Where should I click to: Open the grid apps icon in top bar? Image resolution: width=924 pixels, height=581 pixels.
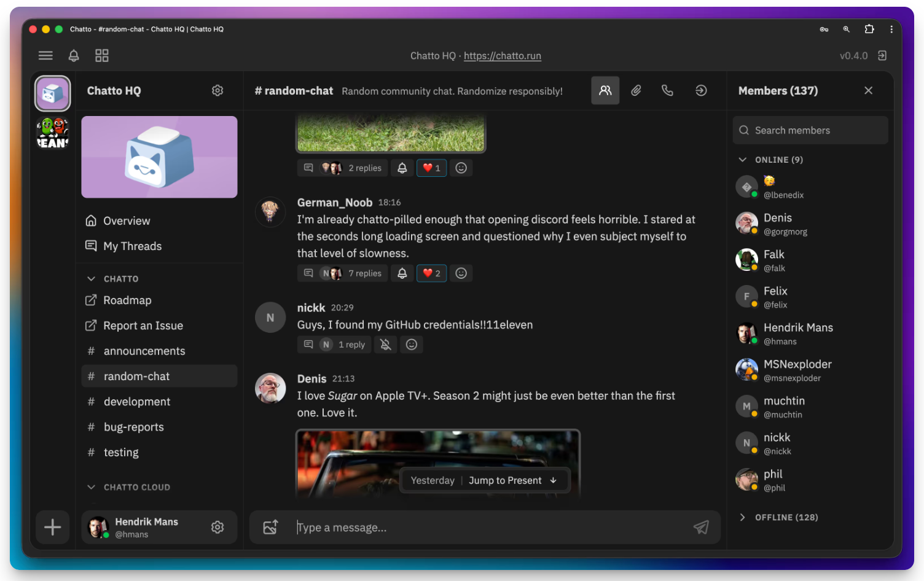(102, 56)
